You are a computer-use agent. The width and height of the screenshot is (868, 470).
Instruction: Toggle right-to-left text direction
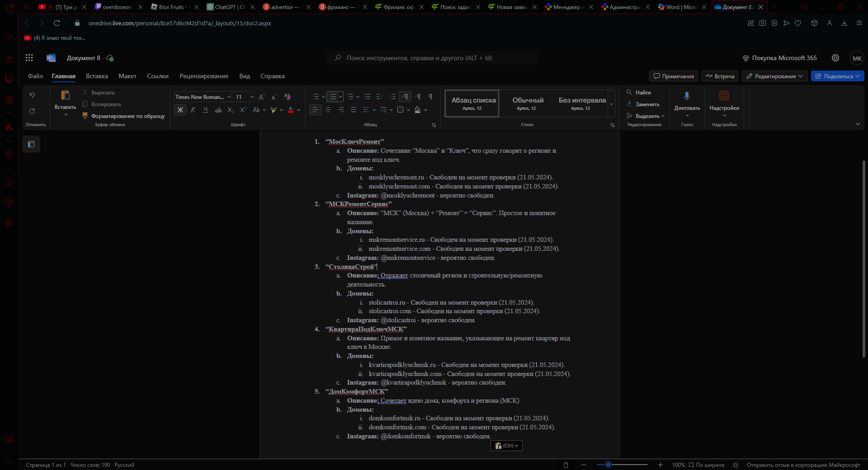[418, 97]
